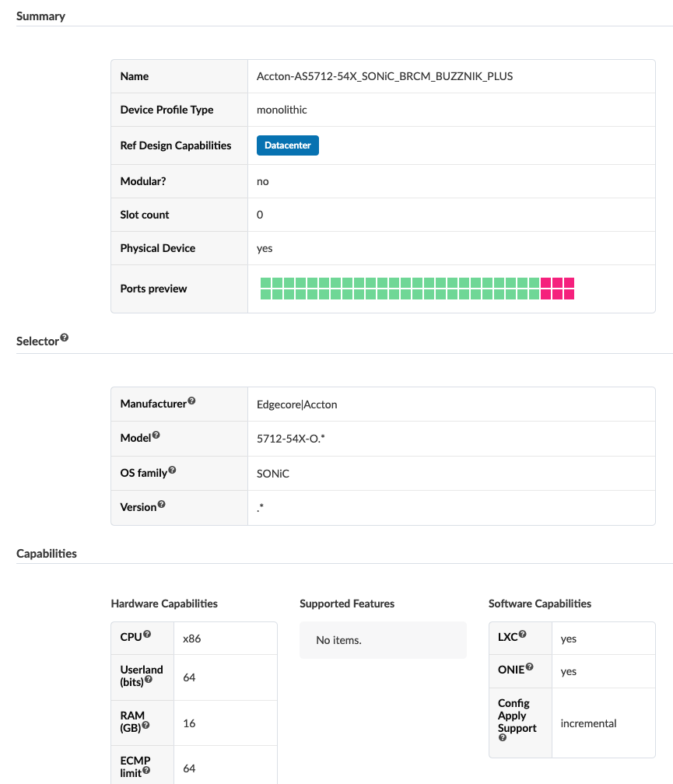Viewport: 673px width, 784px height.
Task: Open the Manufacturer help tooltip icon
Action: 191,401
